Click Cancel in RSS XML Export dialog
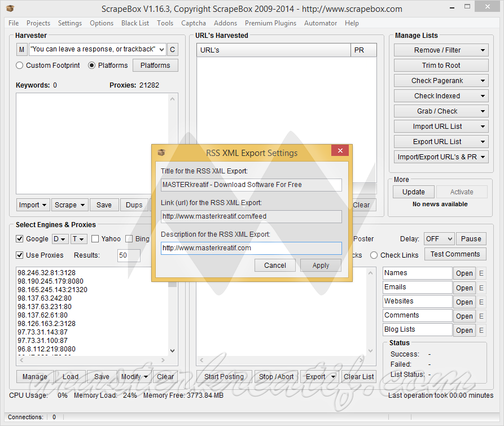This screenshot has width=504, height=426. 275,266
